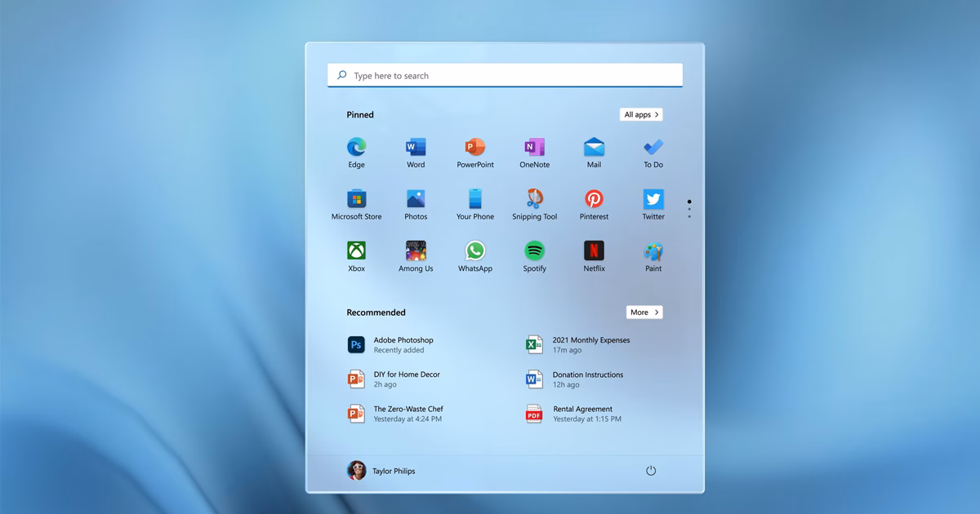
Task: Click the All apps button
Action: click(641, 115)
